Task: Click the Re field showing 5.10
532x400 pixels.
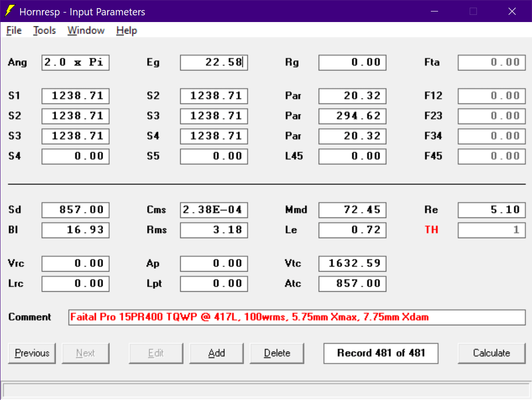Action: click(492, 210)
